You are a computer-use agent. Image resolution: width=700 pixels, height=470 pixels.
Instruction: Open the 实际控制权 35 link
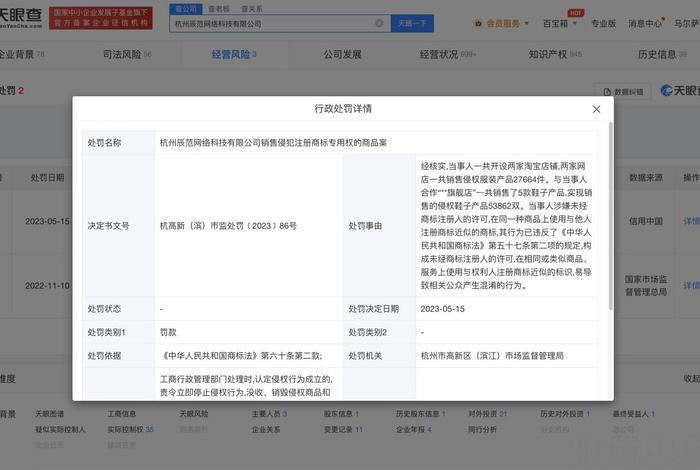pyautogui.click(x=130, y=429)
